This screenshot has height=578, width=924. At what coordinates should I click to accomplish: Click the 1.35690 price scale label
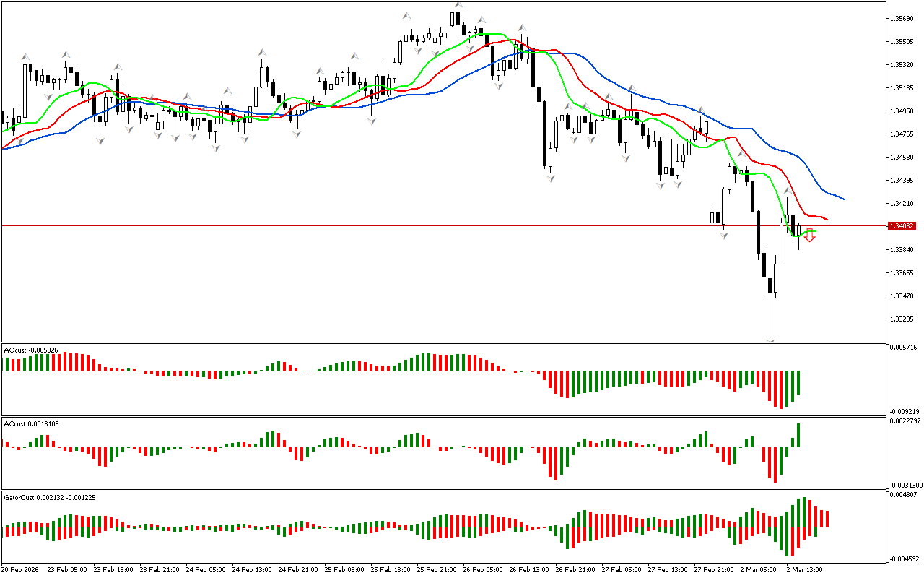click(x=902, y=18)
